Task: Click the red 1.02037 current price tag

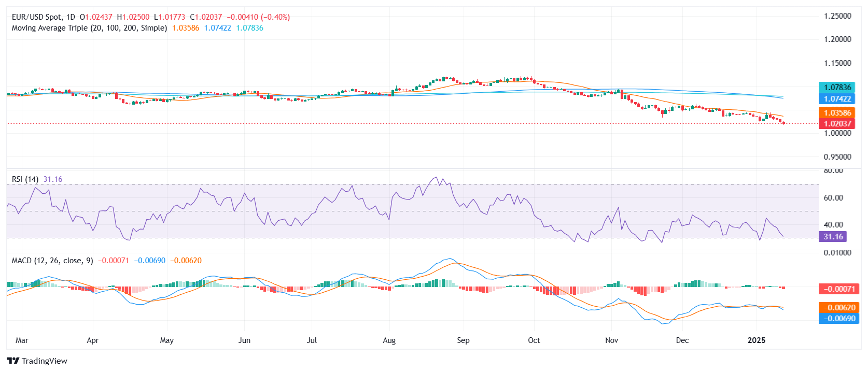Action: click(837, 124)
